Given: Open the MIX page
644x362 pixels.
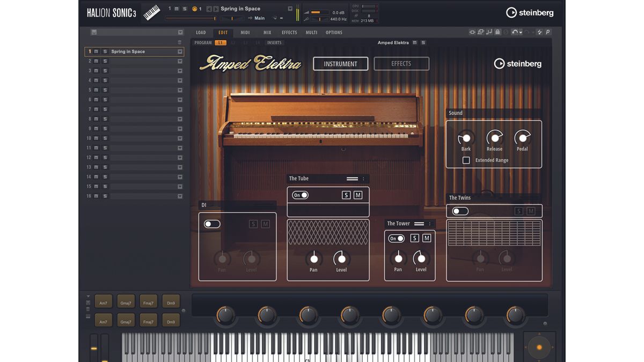Looking at the screenshot, I should [x=267, y=33].
